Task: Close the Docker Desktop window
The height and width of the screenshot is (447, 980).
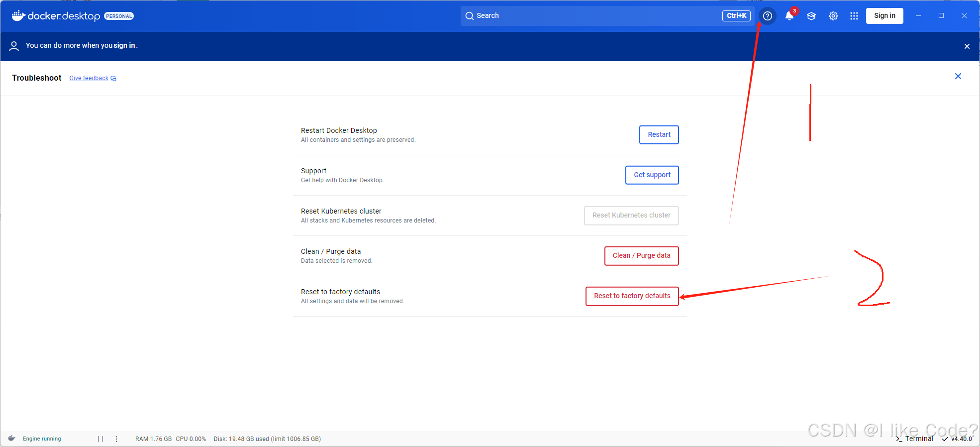Action: [964, 16]
